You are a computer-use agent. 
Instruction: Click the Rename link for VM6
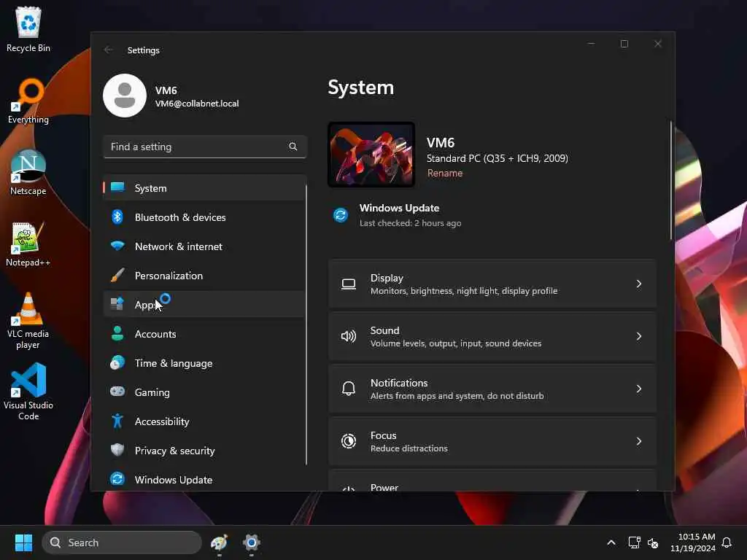coord(444,173)
